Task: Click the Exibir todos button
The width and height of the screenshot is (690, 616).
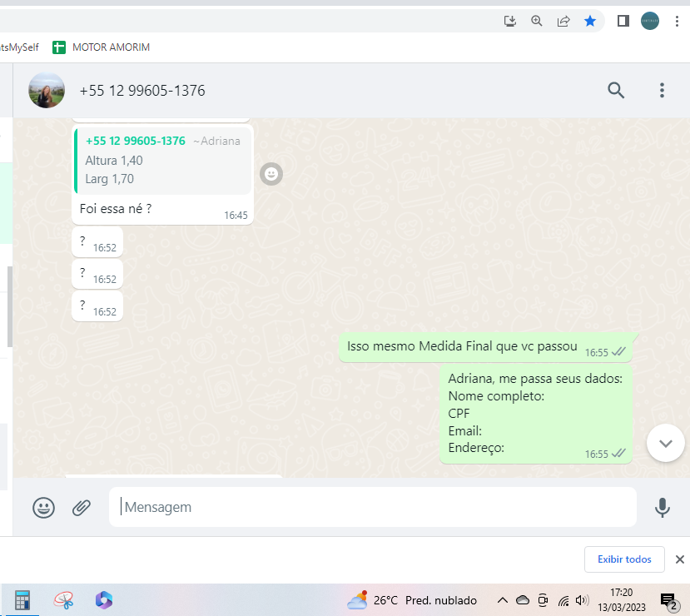Action: [x=624, y=559]
